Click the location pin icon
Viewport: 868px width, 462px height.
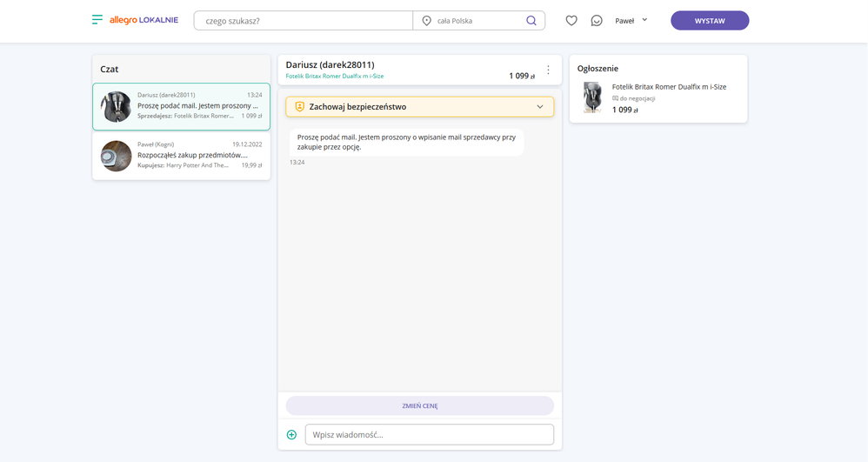(426, 21)
